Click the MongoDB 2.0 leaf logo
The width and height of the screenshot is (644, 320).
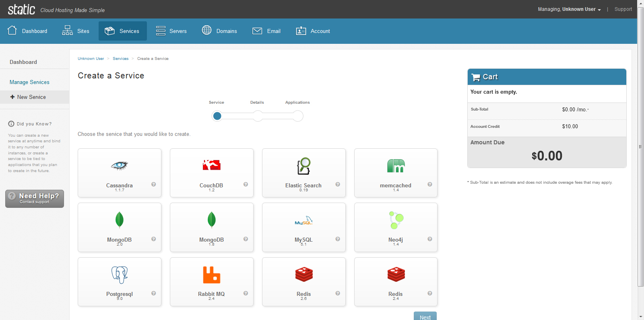pos(120,220)
